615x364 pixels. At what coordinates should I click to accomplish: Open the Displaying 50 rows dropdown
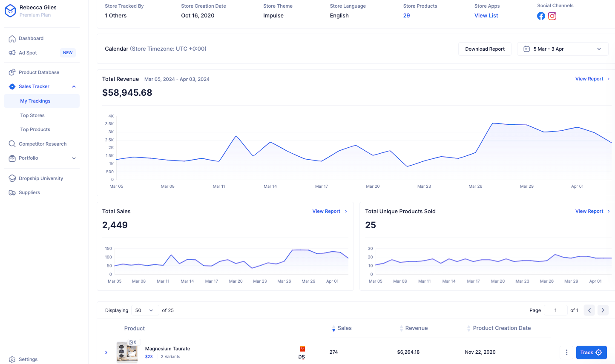(x=145, y=310)
